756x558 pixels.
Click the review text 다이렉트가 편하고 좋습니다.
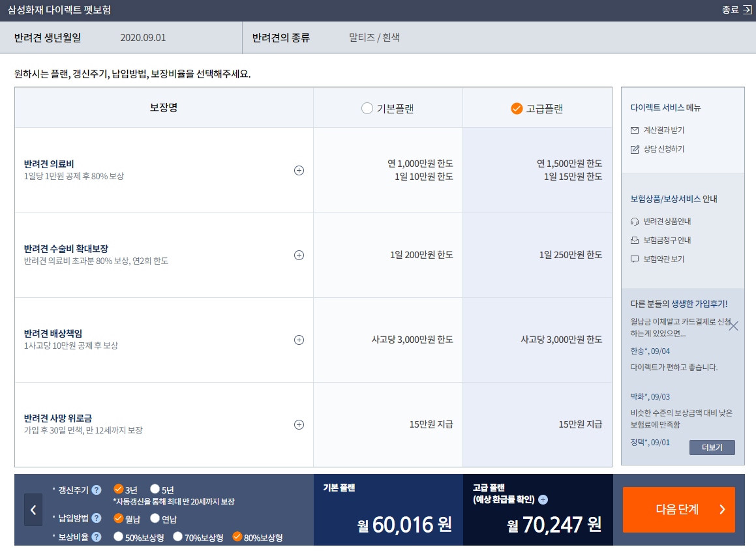click(674, 367)
